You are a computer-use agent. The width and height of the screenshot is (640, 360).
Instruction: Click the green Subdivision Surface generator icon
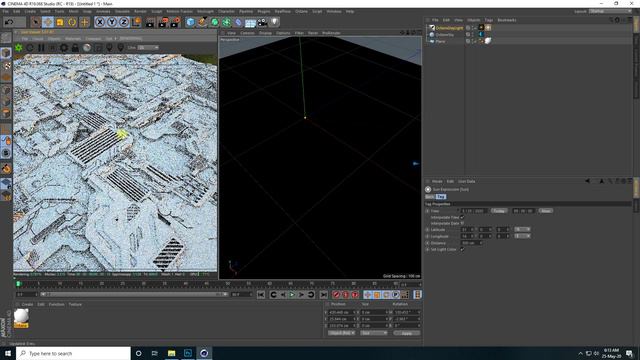tap(214, 22)
